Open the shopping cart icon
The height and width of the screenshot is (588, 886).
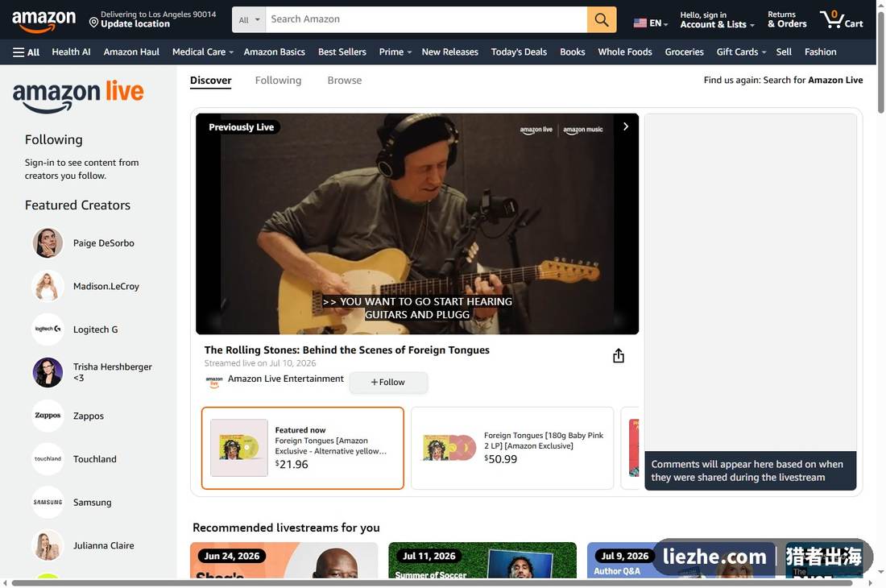[x=842, y=19]
